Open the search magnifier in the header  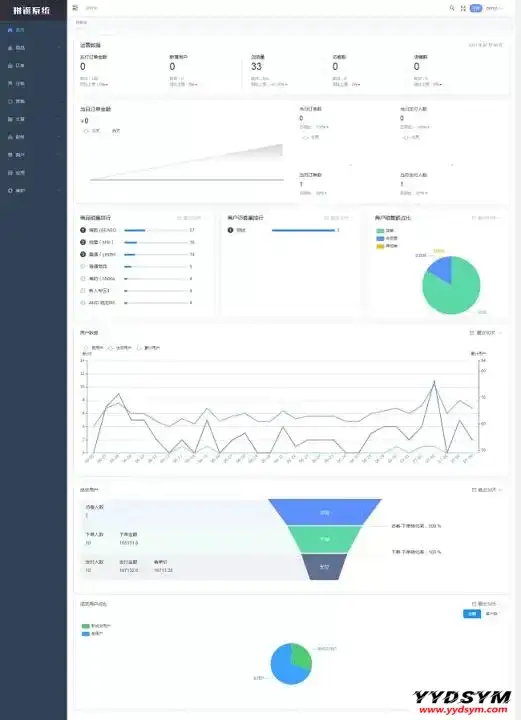pyautogui.click(x=452, y=8)
